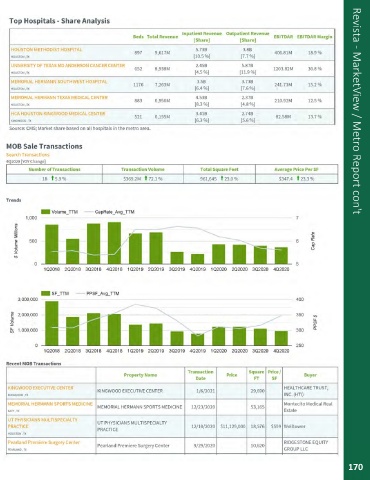Open Memorial Hermann Sports Medicine transaction link

pos(50,404)
